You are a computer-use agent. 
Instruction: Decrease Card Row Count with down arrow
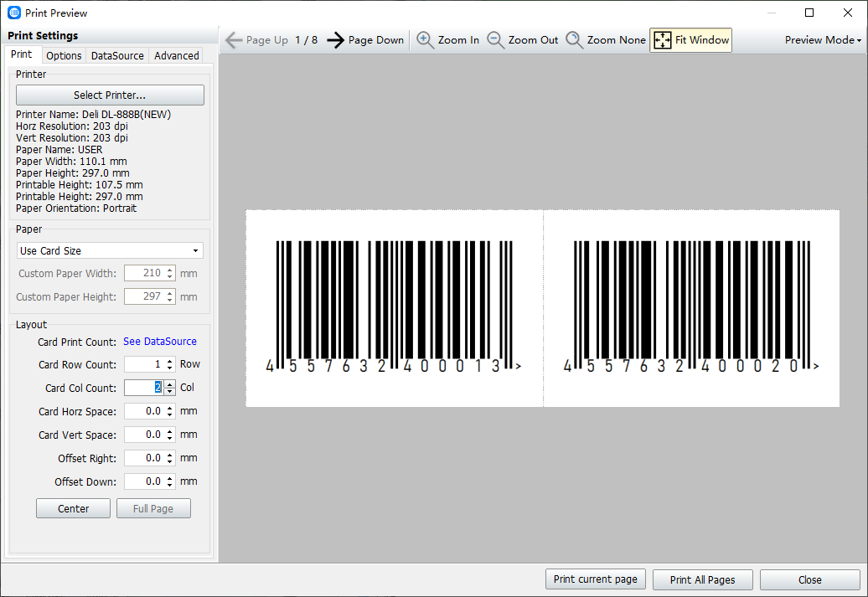(170, 368)
